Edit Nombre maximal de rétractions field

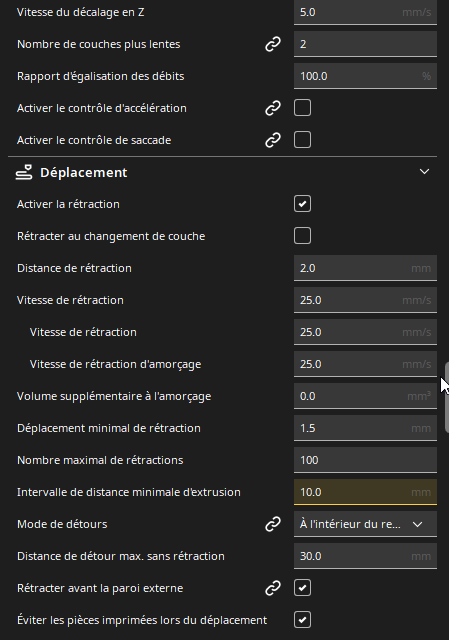[365, 460]
